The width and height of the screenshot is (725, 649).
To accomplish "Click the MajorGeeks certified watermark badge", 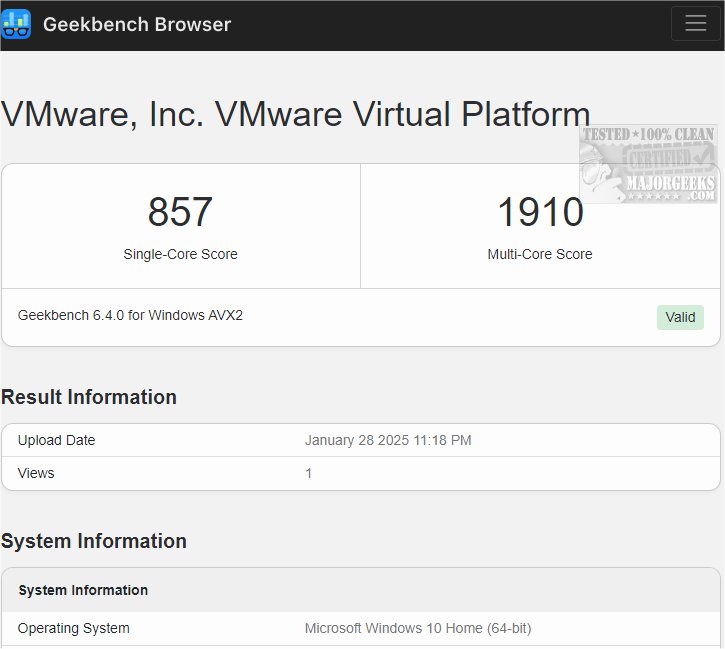I will point(648,164).
